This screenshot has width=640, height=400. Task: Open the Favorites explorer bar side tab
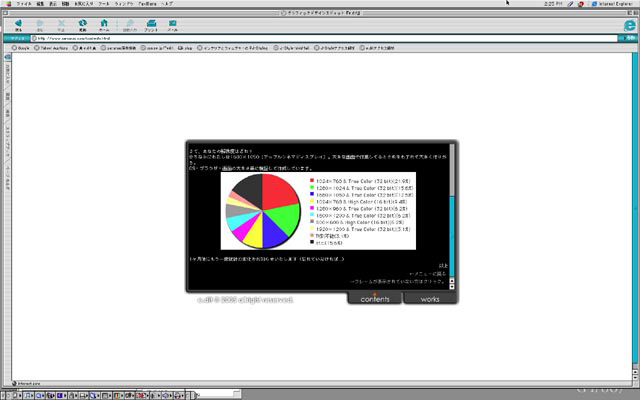(7, 74)
